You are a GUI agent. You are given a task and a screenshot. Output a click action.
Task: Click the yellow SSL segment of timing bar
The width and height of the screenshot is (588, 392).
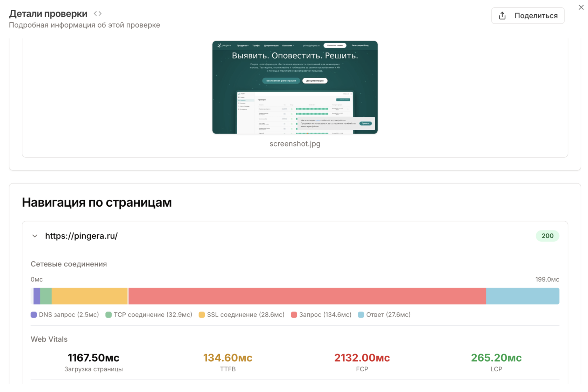point(90,296)
